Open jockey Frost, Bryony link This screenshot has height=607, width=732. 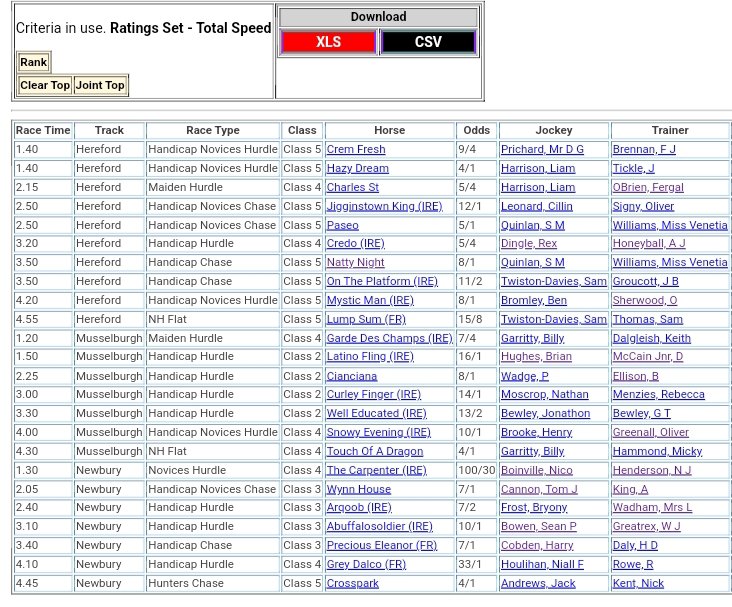534,508
